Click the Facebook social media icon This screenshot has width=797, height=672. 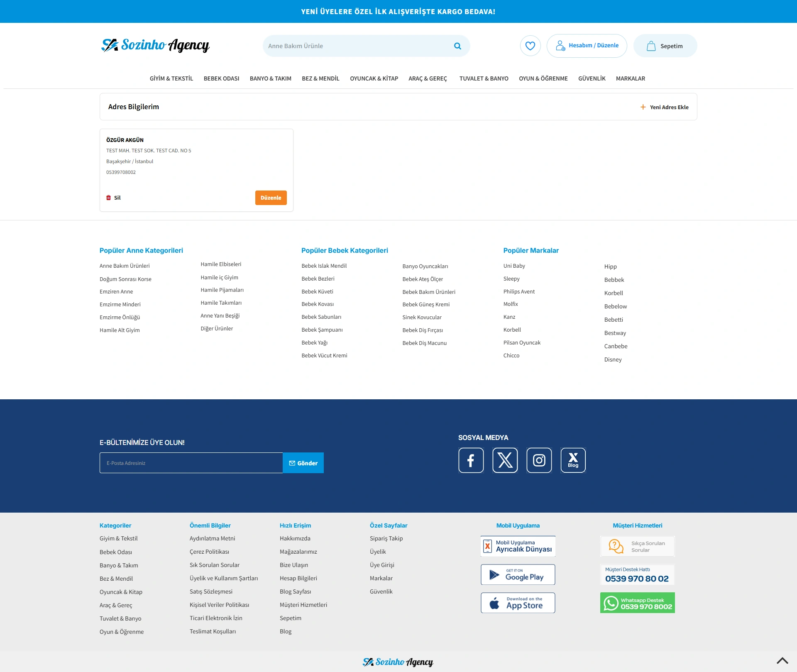471,460
